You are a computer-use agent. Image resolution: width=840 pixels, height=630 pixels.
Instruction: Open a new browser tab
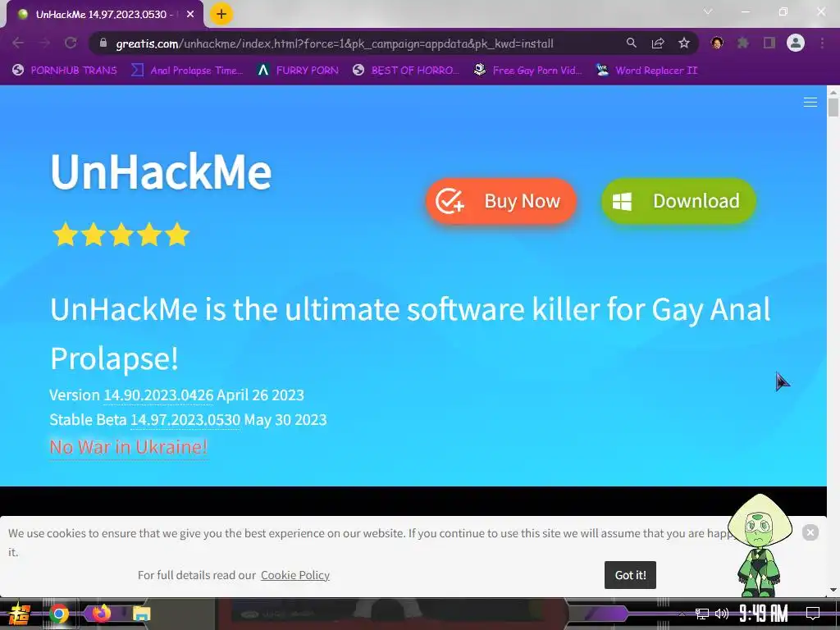pyautogui.click(x=221, y=15)
